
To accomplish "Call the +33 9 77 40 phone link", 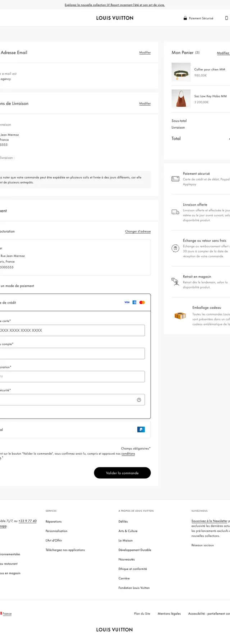I will 28,521.
